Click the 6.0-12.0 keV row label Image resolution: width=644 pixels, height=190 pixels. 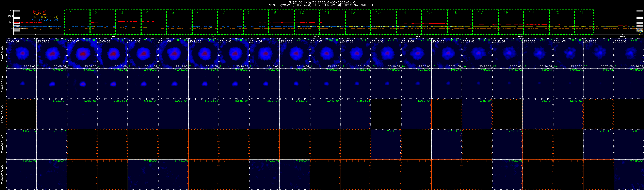[2, 84]
